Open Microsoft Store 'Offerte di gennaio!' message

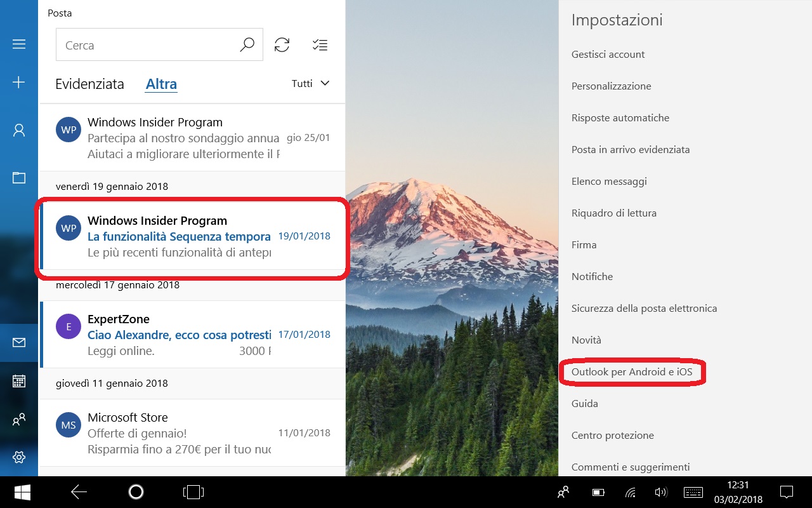click(x=192, y=433)
